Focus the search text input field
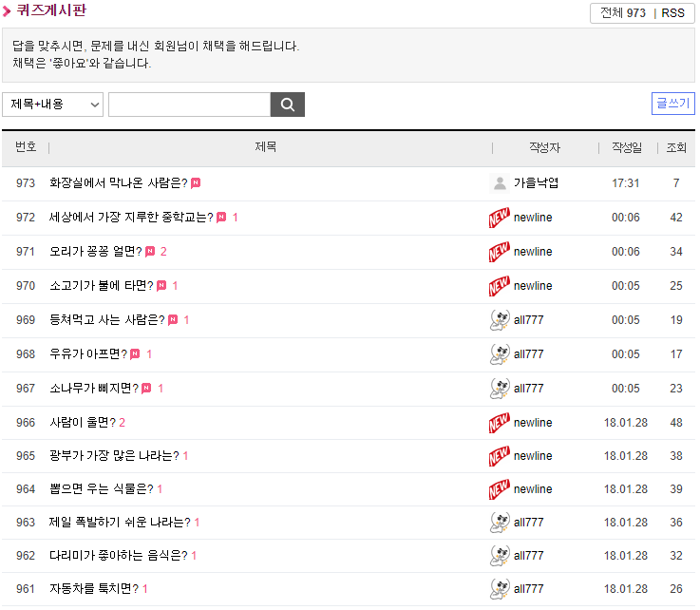 coord(190,105)
